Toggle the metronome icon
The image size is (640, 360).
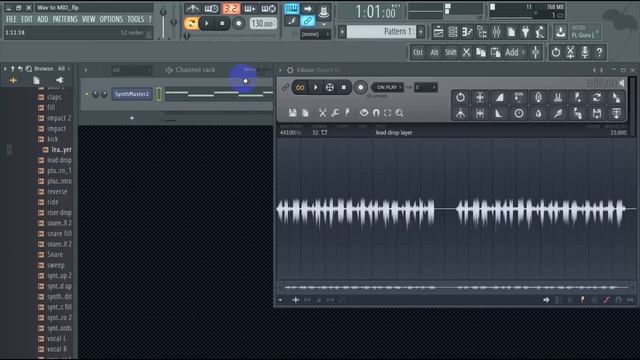193,9
